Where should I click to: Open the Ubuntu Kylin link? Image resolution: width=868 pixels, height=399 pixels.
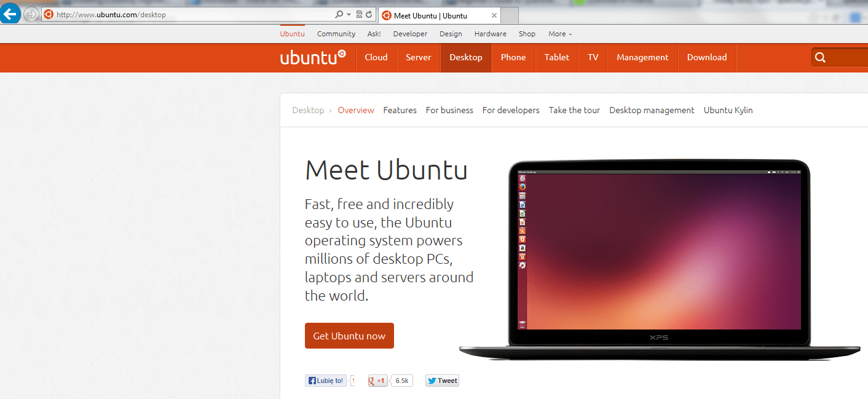(x=728, y=110)
